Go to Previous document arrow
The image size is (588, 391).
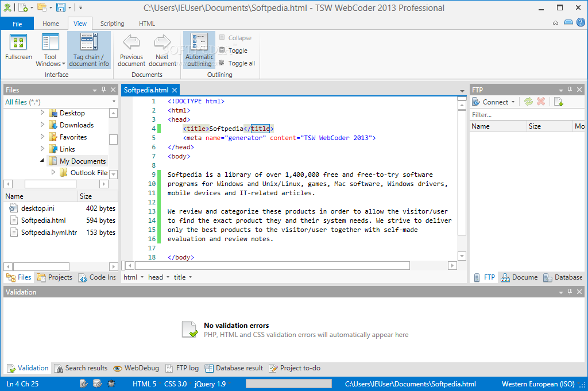coord(131,50)
